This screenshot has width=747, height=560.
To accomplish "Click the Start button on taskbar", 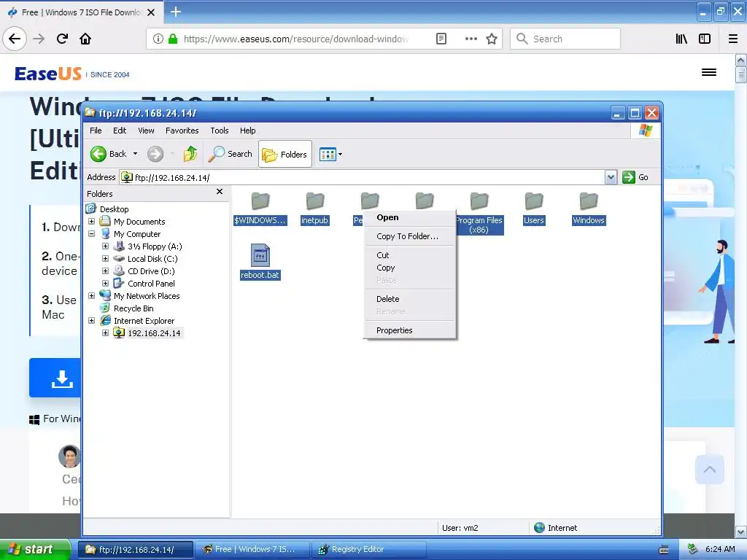I will click(x=35, y=549).
